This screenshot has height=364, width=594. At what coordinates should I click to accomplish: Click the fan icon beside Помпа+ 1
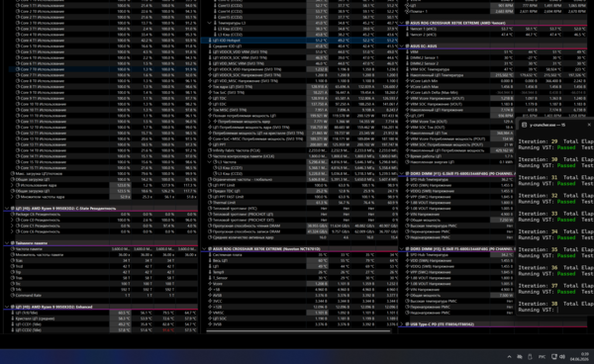point(408,11)
